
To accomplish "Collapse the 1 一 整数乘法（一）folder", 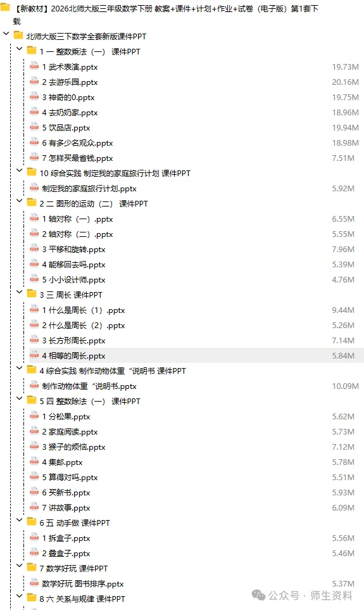I will 19,49.
